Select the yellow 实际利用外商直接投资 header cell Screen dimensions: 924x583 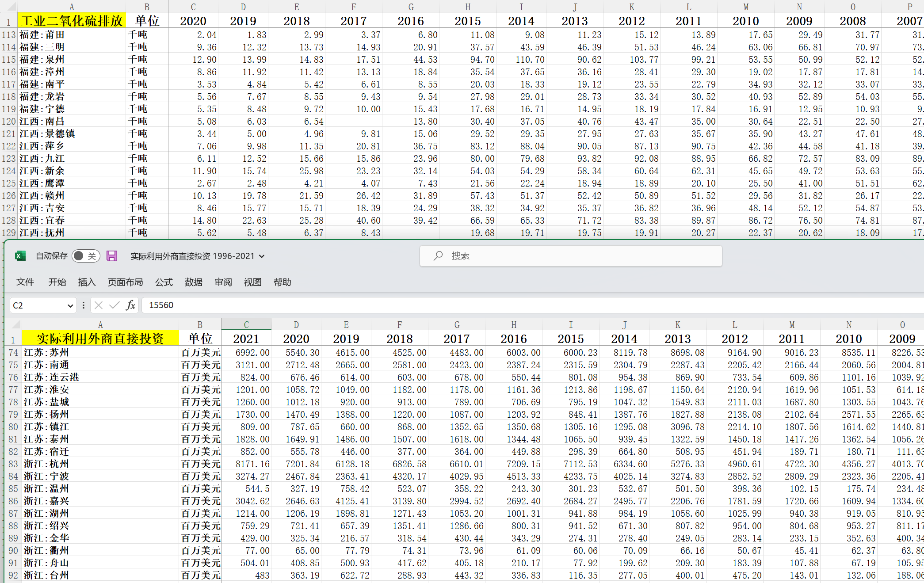(100, 339)
